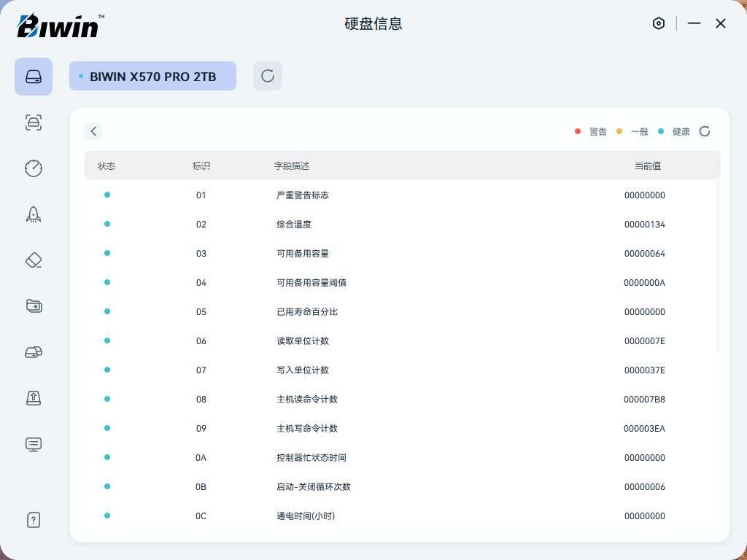Select the 已用寿命百分比 row description
Viewport: 747px width, 560px height.
click(307, 312)
